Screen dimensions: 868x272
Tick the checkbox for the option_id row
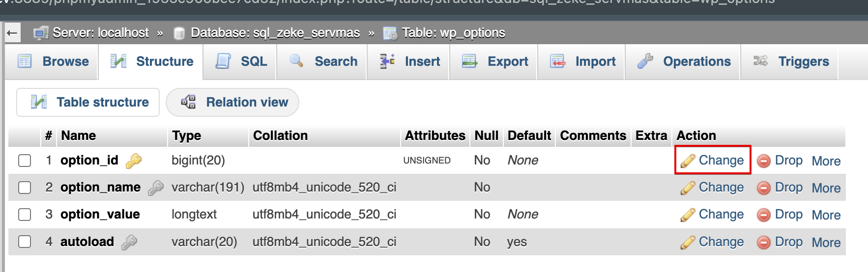click(25, 161)
